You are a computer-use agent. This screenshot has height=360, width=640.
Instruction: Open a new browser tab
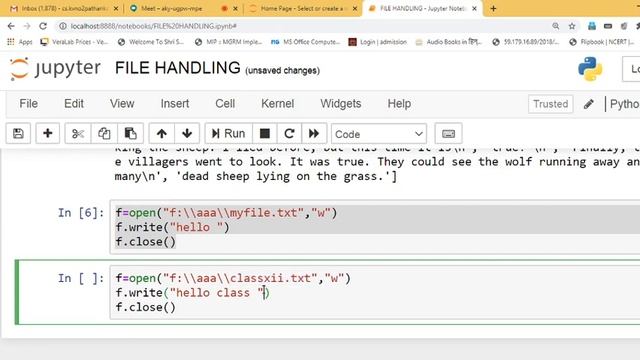[493, 9]
